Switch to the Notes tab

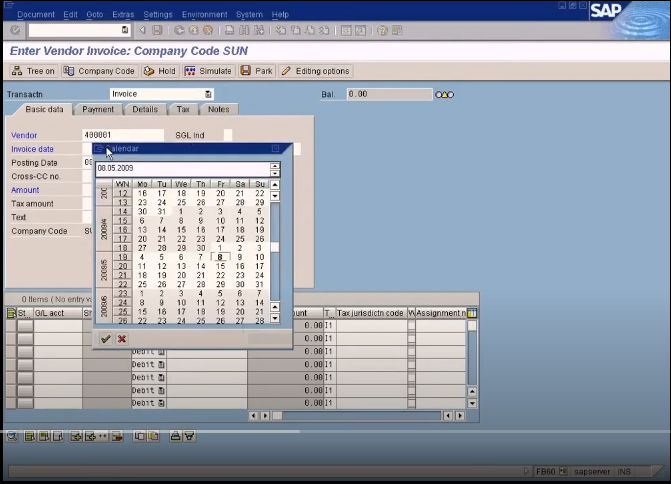(x=219, y=110)
